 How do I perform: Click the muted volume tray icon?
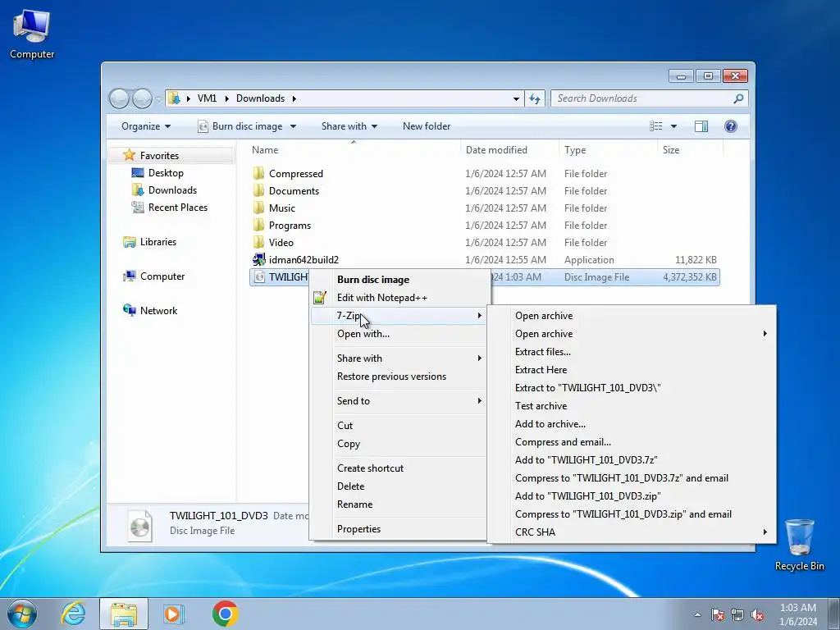click(x=757, y=614)
